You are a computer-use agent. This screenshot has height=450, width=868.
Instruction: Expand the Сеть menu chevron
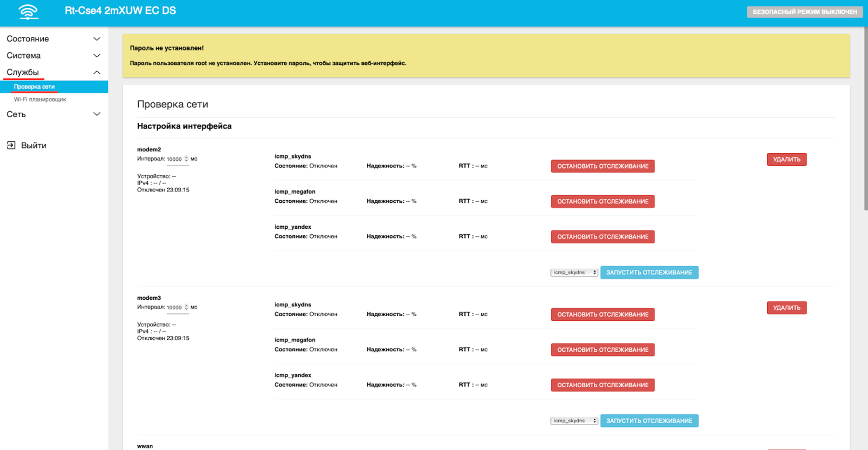pos(97,114)
